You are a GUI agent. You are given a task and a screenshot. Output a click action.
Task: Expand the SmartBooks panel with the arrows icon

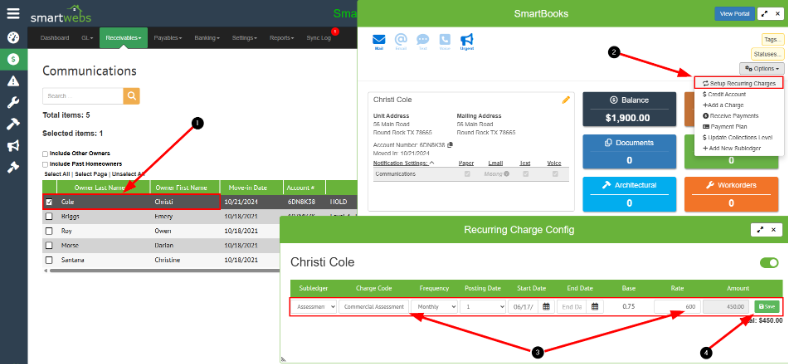(764, 14)
